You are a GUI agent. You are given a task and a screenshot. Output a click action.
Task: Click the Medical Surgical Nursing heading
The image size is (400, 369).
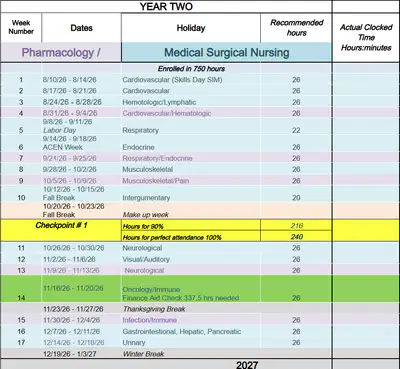(x=227, y=52)
